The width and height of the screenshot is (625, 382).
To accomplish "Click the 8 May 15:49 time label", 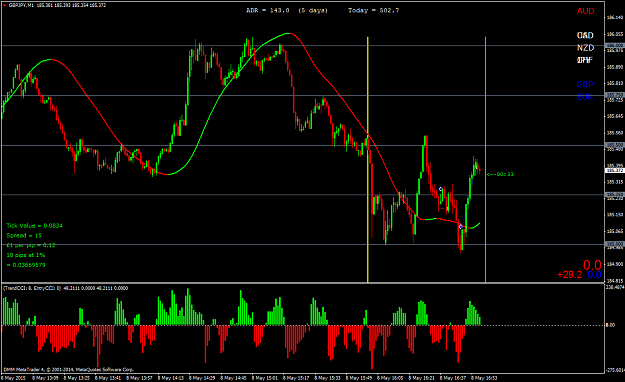I will (359, 378).
